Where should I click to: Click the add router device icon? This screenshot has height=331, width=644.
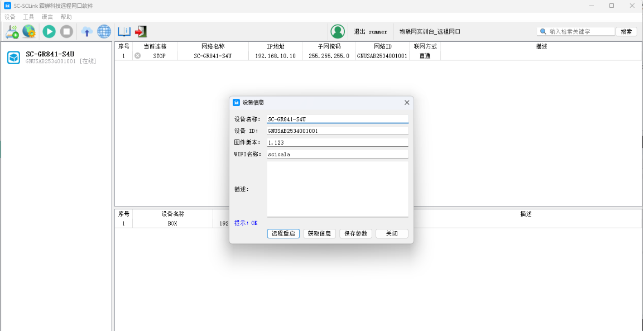click(12, 32)
